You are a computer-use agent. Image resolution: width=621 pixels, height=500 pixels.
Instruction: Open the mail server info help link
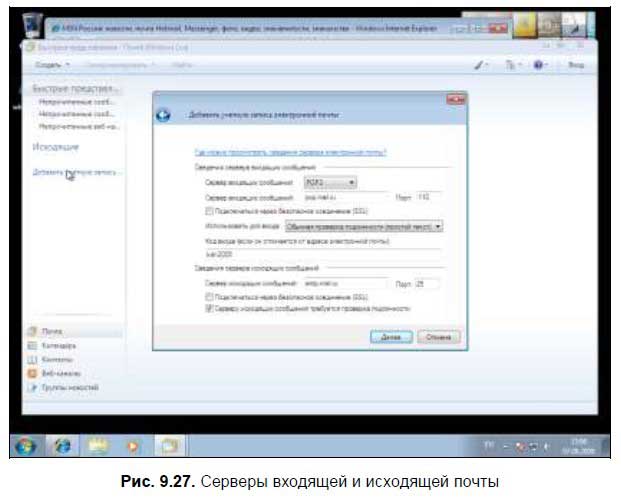(290, 152)
